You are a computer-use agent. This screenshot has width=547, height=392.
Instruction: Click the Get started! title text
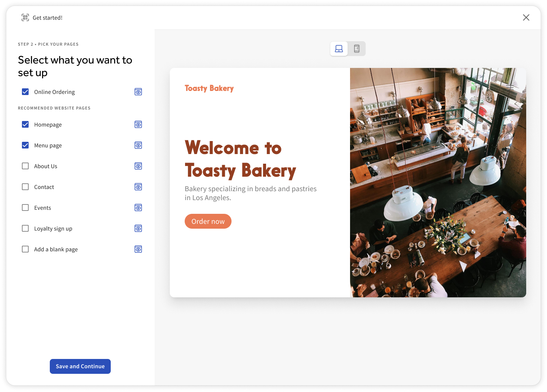[48, 17]
